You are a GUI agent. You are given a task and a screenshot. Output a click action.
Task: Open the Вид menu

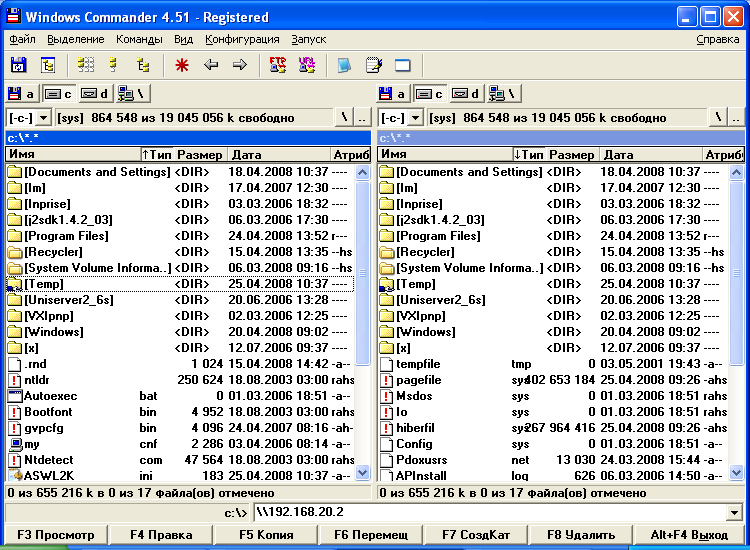click(183, 39)
